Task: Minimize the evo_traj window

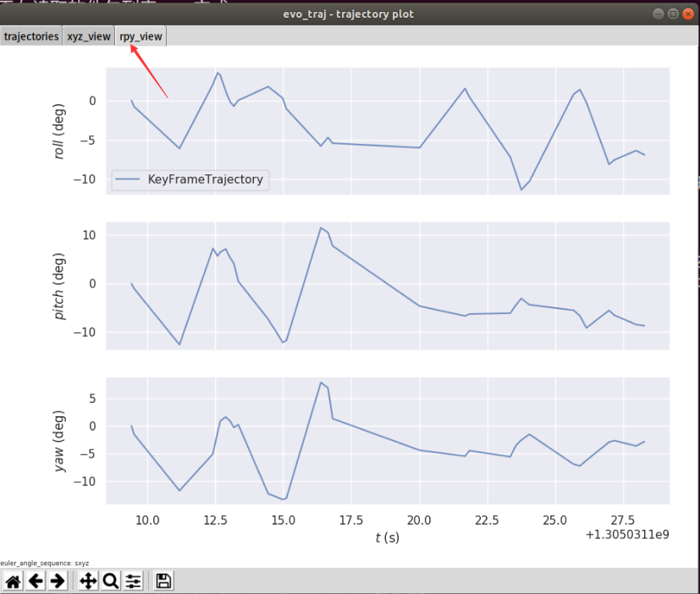Action: point(658,14)
